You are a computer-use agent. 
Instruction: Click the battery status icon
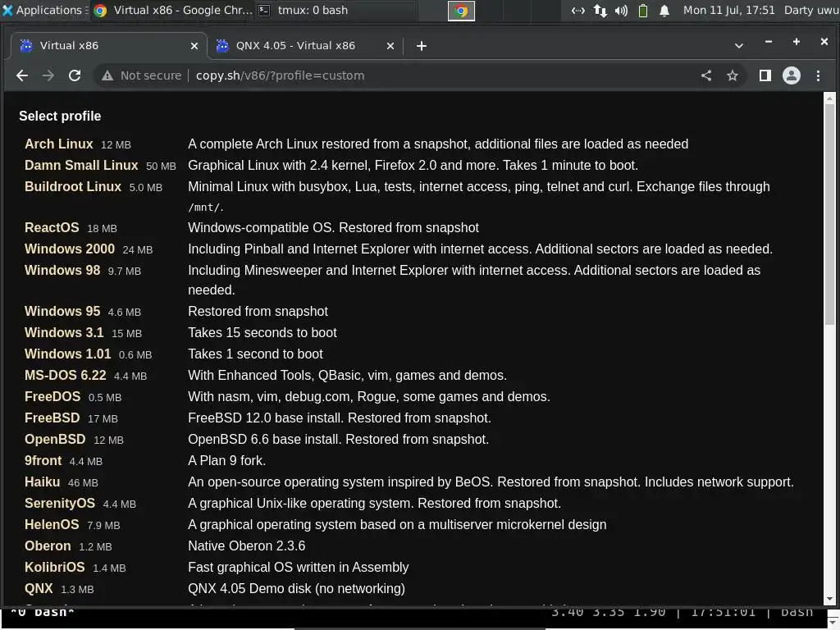click(643, 10)
